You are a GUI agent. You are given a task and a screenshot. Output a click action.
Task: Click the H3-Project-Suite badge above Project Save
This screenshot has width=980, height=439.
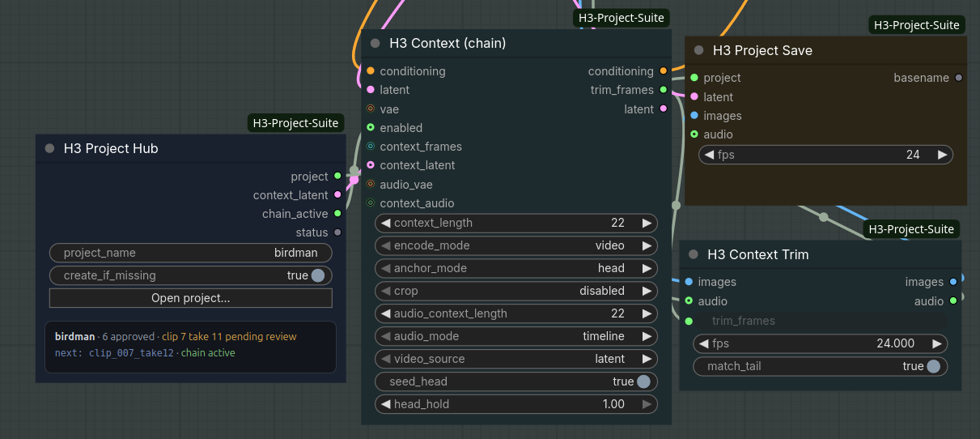point(917,25)
